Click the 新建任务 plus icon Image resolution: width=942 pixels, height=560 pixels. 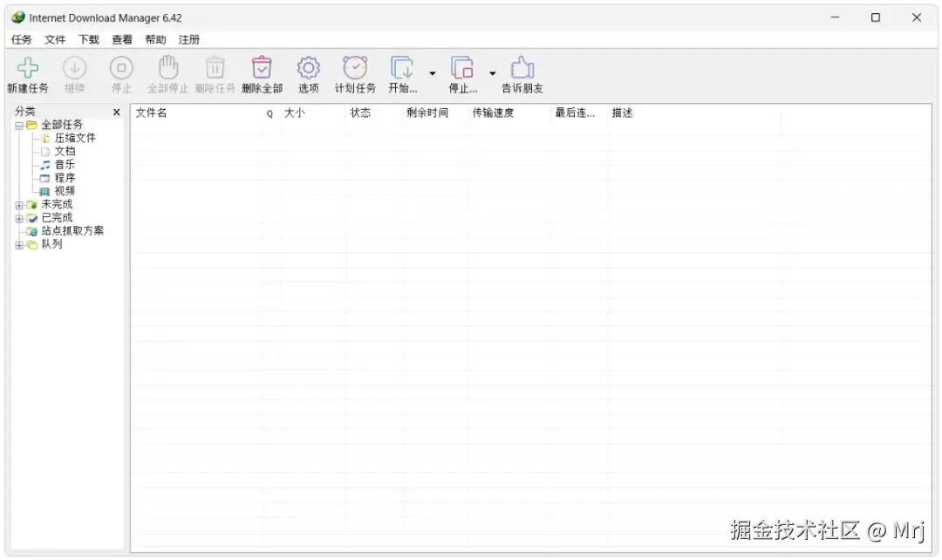tap(28, 68)
